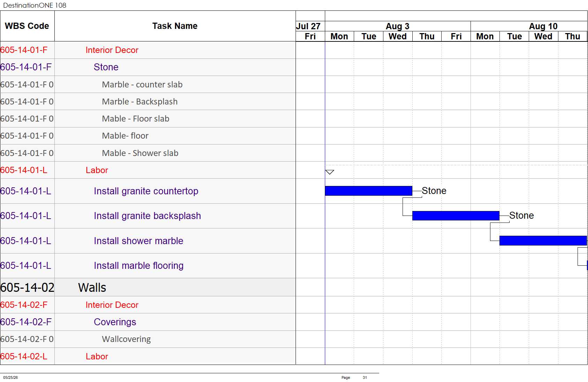Select the Walls summary task name
The height and width of the screenshot is (382, 588).
(x=92, y=288)
